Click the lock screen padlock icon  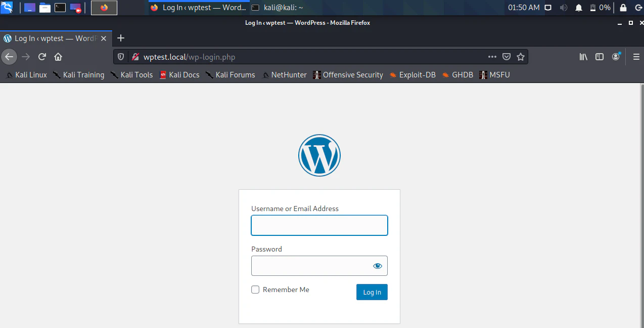pyautogui.click(x=623, y=8)
